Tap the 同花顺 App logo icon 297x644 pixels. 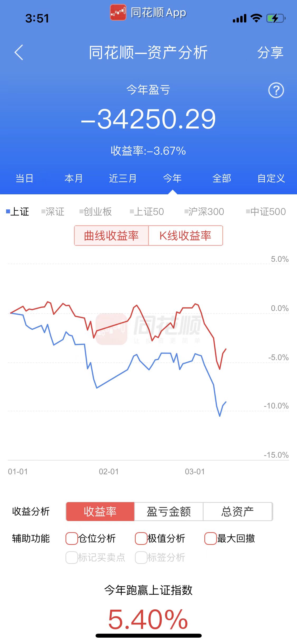(x=118, y=12)
